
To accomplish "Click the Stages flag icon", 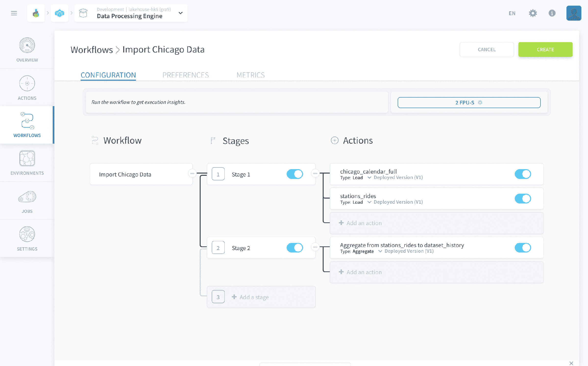I will click(x=213, y=140).
